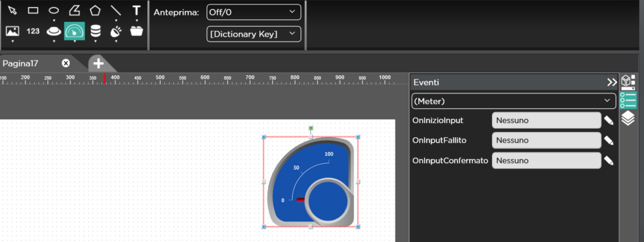Click the OnInputFallito Nessuno field

click(546, 141)
